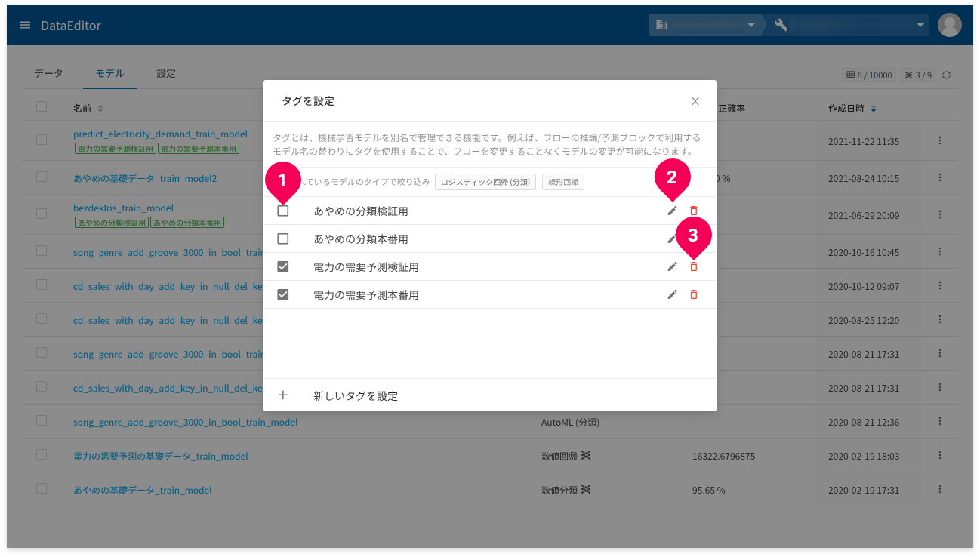Click the refresh icon next to 3 / 9
The height and width of the screenshot is (557, 980).
tap(946, 75)
